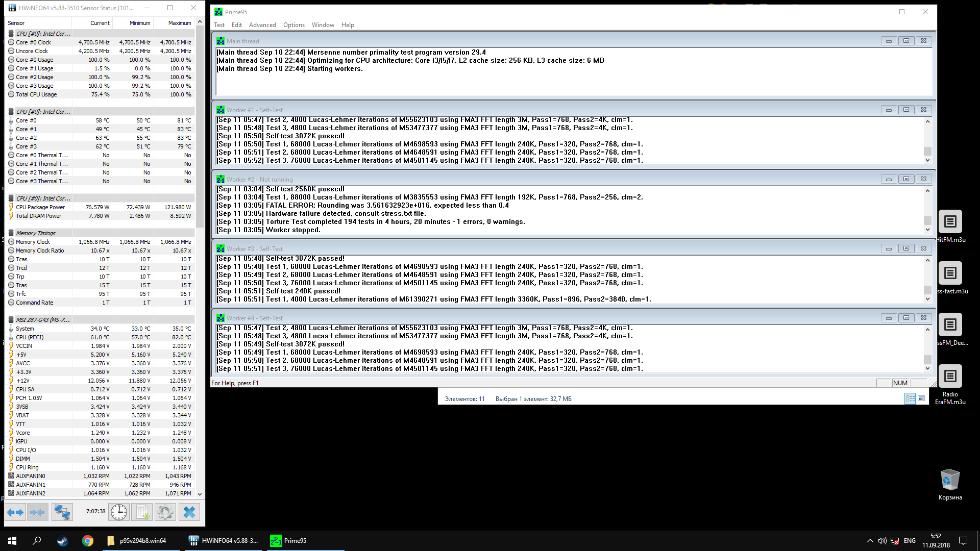Open the Advanced menu in Prime95
This screenshot has width=980, height=551.
(x=262, y=25)
